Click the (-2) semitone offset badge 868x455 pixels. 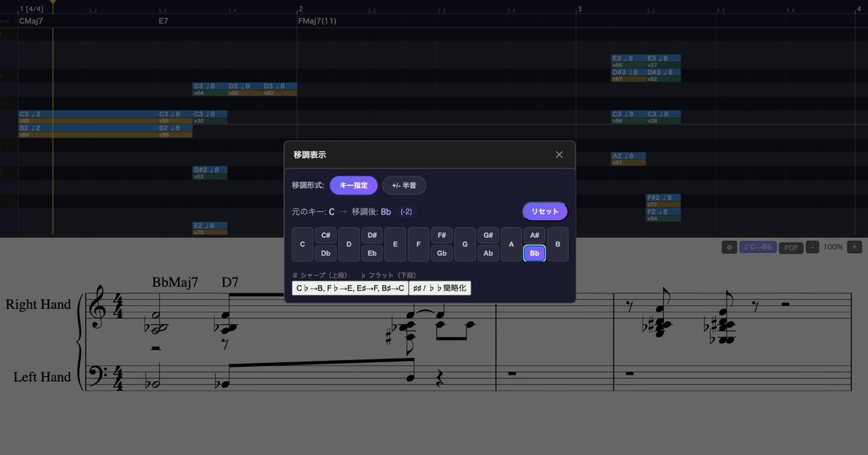click(406, 212)
